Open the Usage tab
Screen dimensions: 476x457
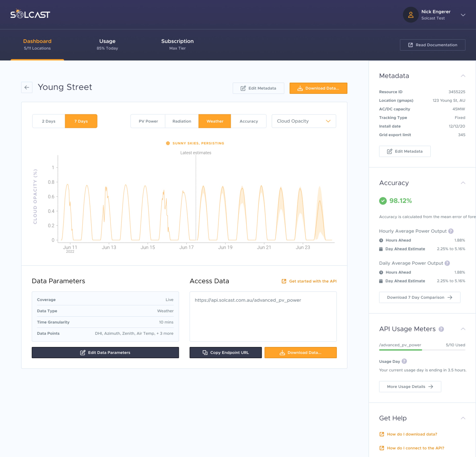[x=107, y=44]
